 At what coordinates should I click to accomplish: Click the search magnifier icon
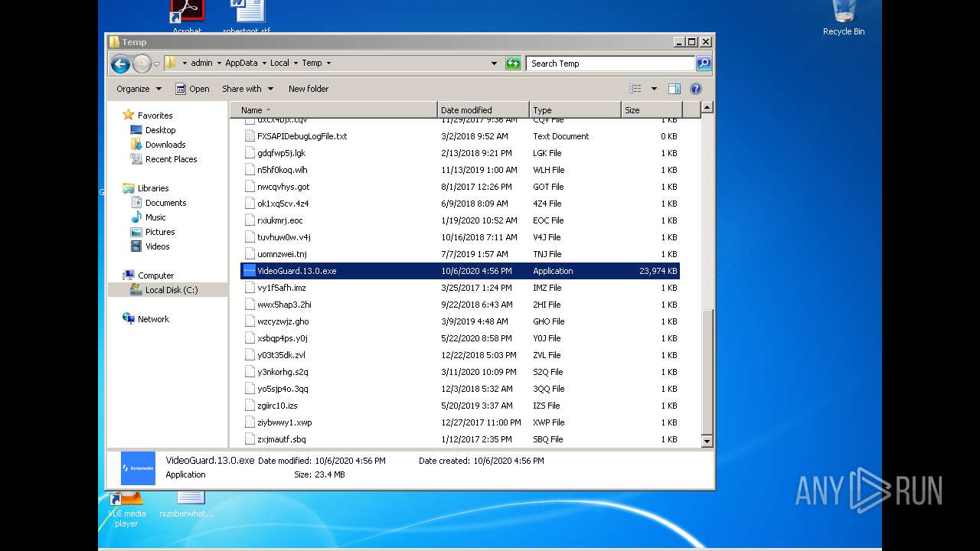[x=704, y=64]
